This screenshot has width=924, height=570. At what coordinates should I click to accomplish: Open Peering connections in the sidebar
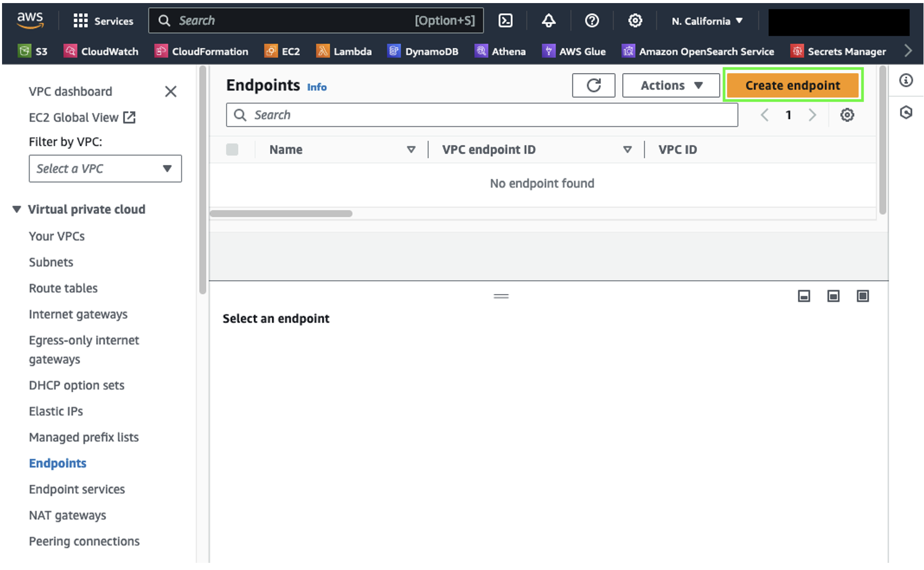click(84, 541)
